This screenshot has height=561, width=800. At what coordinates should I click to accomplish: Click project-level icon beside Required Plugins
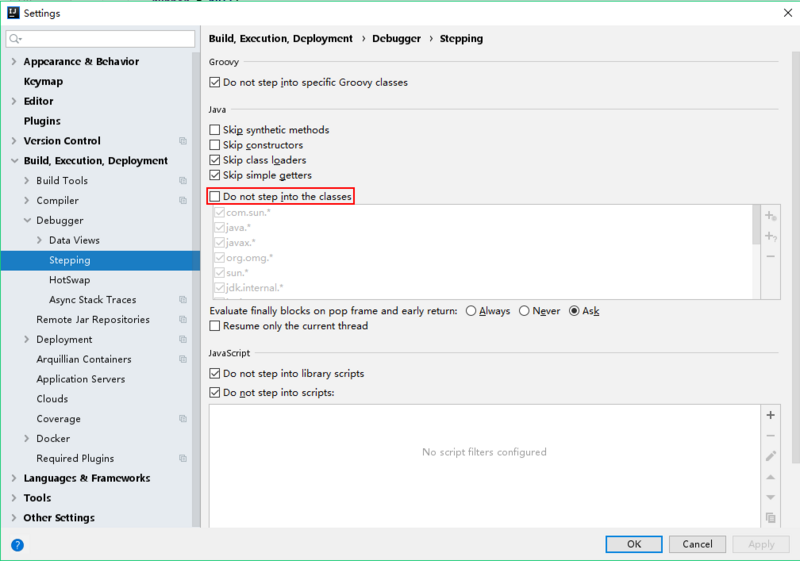tap(183, 458)
